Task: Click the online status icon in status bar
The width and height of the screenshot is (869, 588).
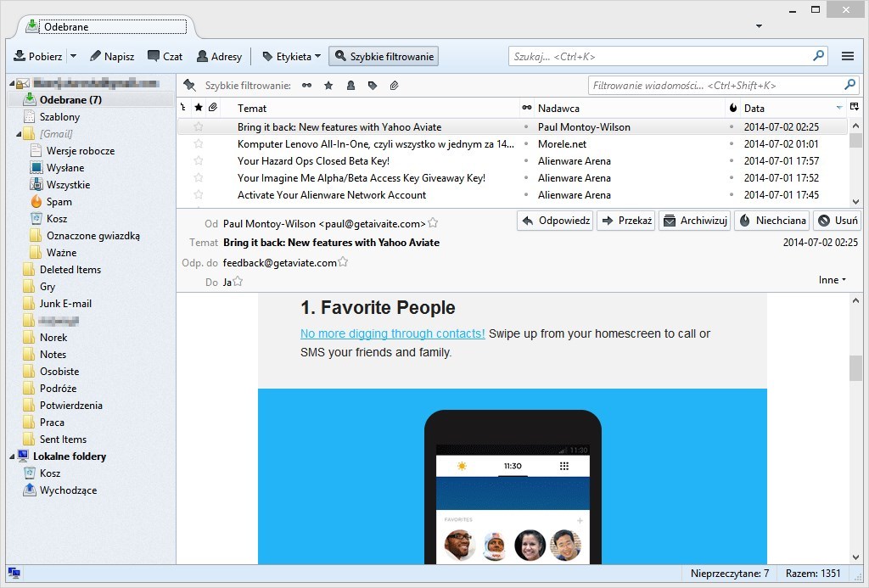Action: pos(14,573)
